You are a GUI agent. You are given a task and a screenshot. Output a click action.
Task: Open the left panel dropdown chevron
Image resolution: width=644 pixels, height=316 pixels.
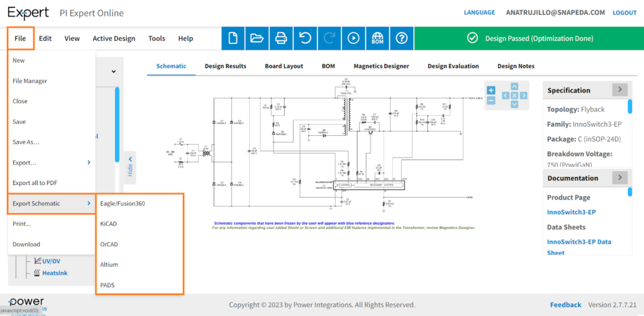(113, 72)
